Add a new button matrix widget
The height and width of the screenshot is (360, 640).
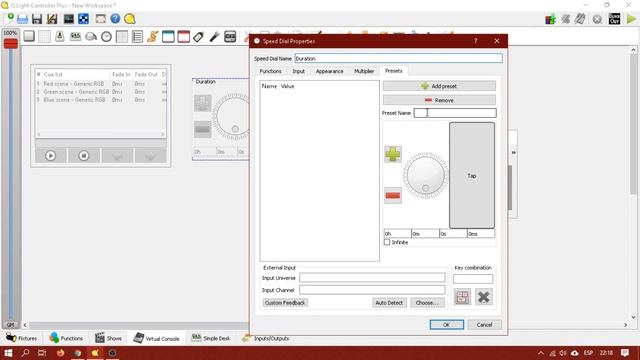44,36
